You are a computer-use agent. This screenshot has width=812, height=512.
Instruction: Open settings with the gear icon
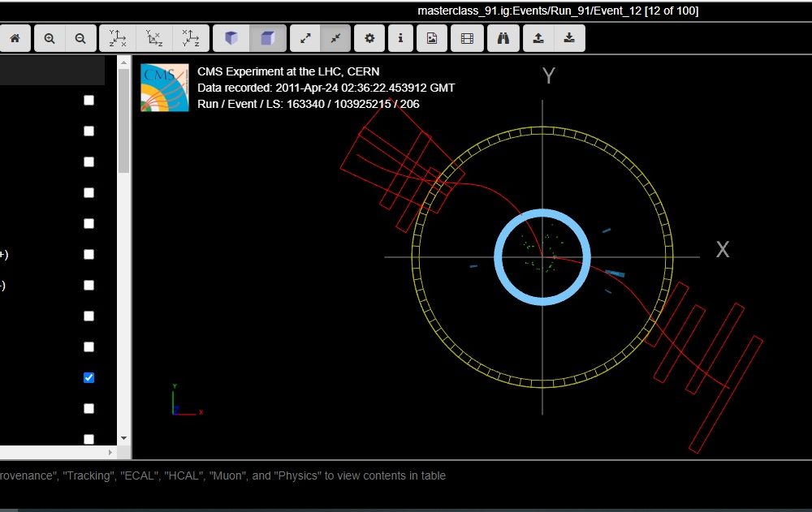(370, 38)
